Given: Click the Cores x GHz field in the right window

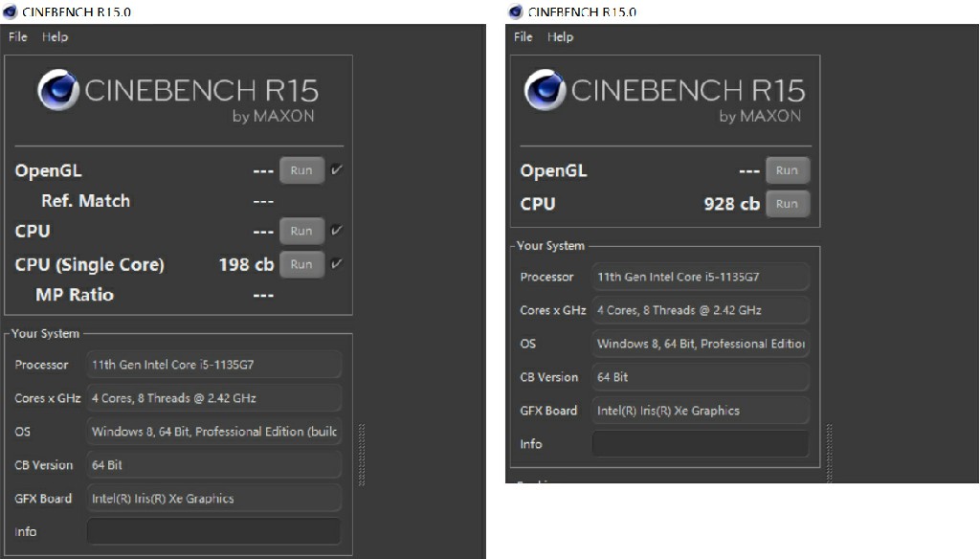Looking at the screenshot, I should 700,310.
